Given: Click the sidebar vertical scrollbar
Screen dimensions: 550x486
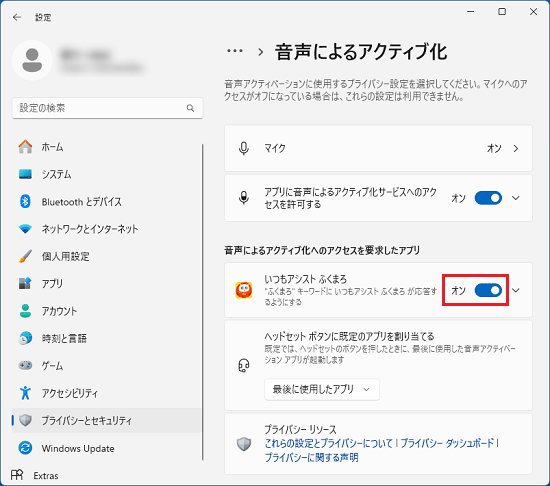Looking at the screenshot, I should (202, 302).
